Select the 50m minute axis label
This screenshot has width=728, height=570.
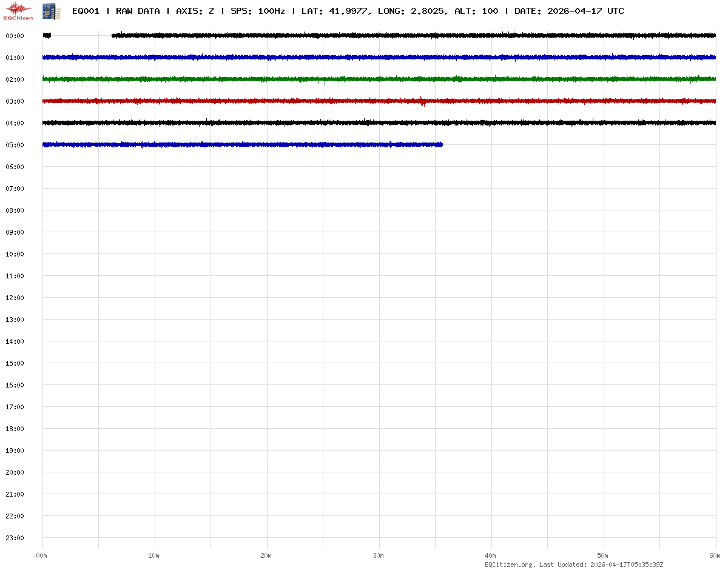(x=603, y=555)
